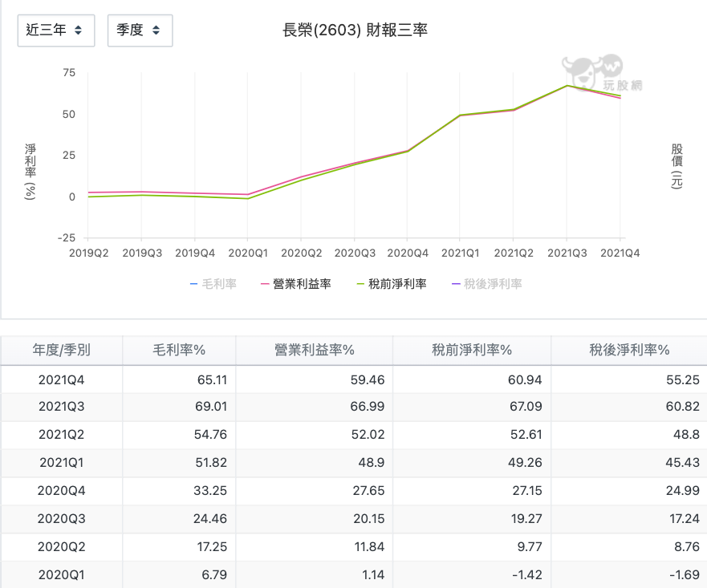The height and width of the screenshot is (588, 707).
Task: Click the 2020Q4 x-axis label on chart
Action: (x=408, y=253)
